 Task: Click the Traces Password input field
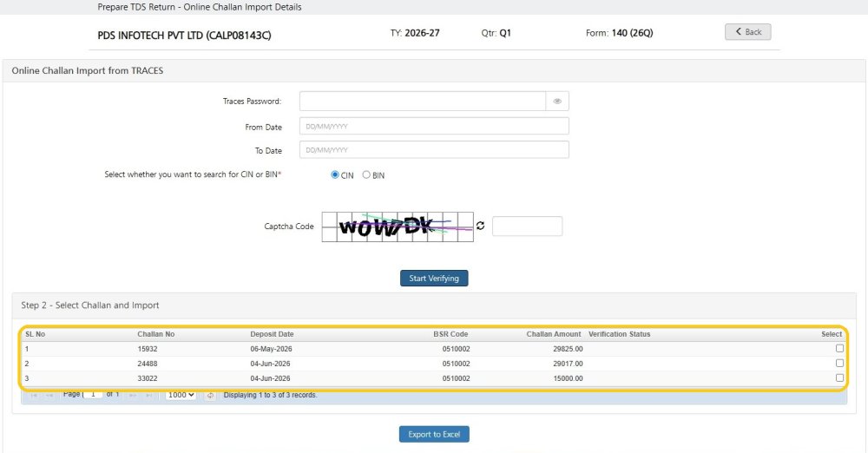click(423, 102)
